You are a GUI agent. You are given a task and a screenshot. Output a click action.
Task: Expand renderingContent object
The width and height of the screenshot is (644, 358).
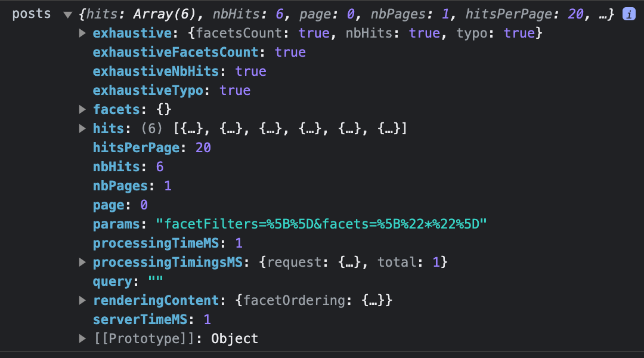point(82,300)
